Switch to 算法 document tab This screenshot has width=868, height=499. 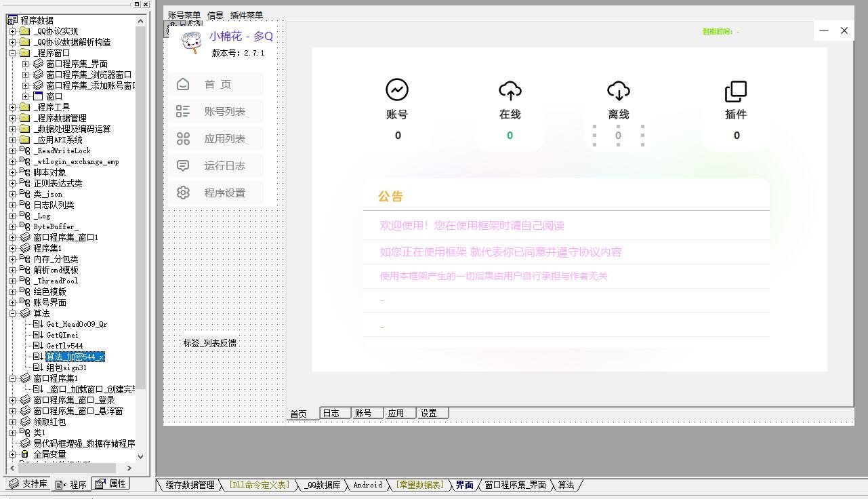[566, 485]
